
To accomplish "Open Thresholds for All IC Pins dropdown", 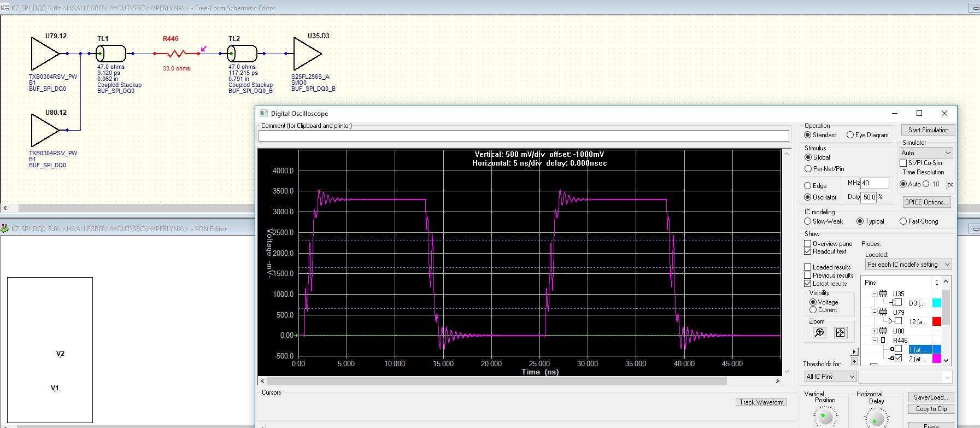I will click(830, 377).
